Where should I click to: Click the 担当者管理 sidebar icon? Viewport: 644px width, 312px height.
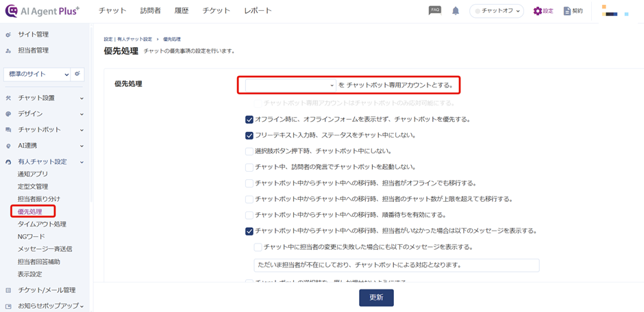pyautogui.click(x=8, y=51)
